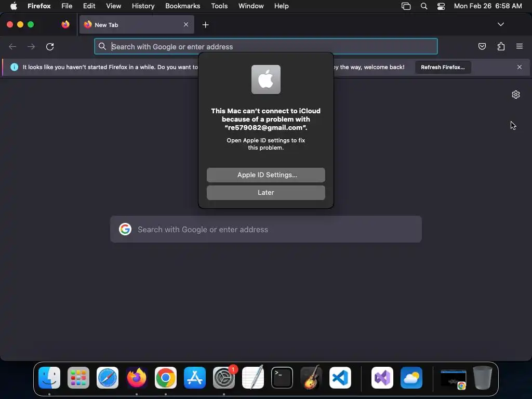The height and width of the screenshot is (399, 532).
Task: Choose Later in the iCloud dialog
Action: click(265, 192)
